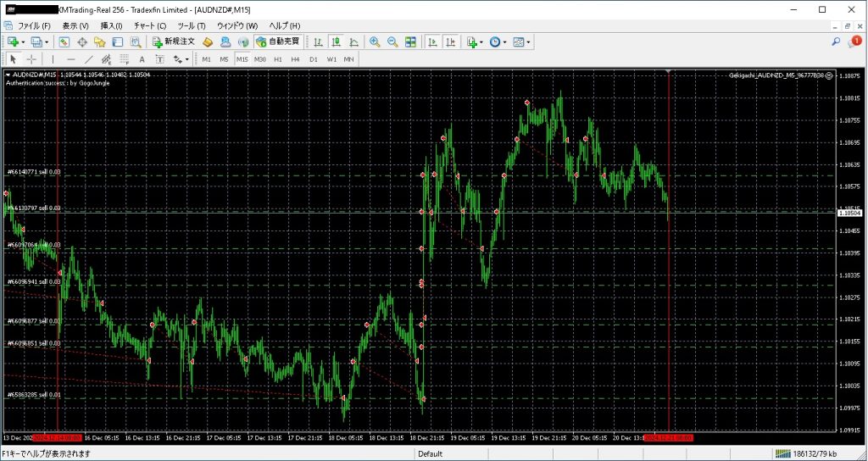The width and height of the screenshot is (868, 461).
Task: Open the チャート (C) menu
Action: click(x=149, y=26)
